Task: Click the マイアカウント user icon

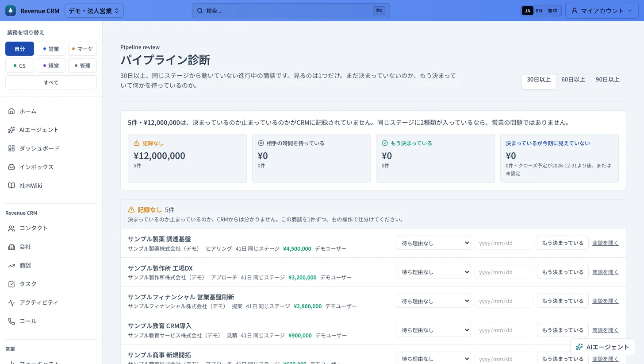Action: [575, 11]
